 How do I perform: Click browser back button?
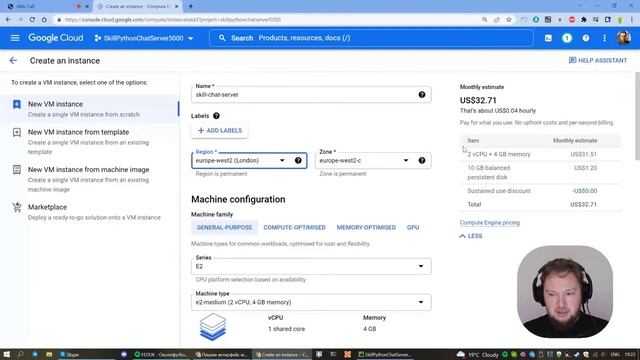(8, 20)
